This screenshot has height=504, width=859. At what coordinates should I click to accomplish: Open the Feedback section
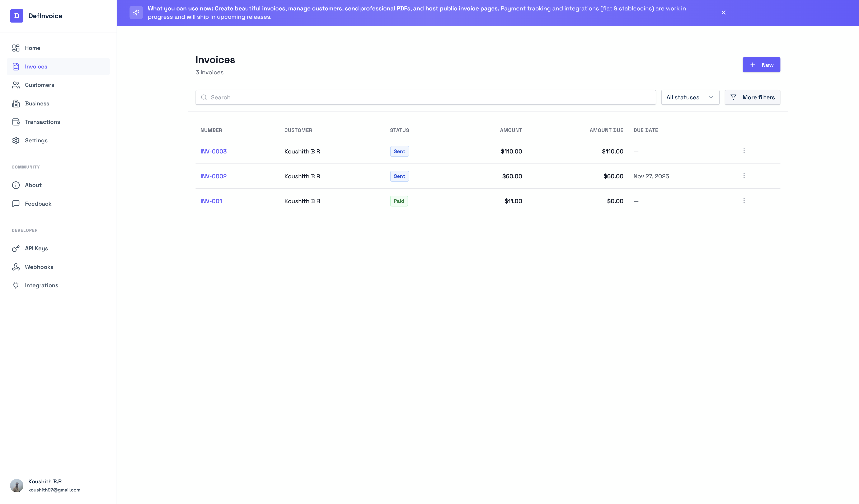point(38,203)
